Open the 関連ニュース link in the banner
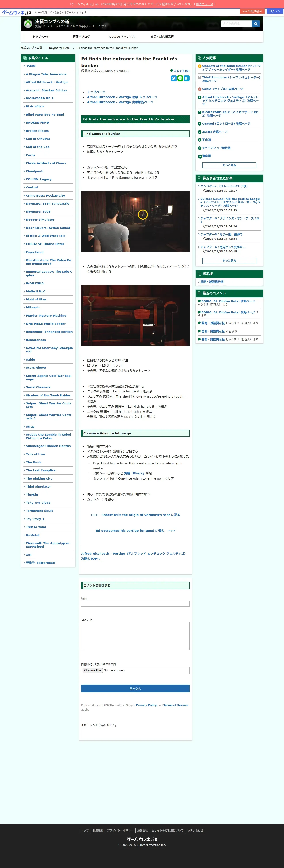 point(204,4)
